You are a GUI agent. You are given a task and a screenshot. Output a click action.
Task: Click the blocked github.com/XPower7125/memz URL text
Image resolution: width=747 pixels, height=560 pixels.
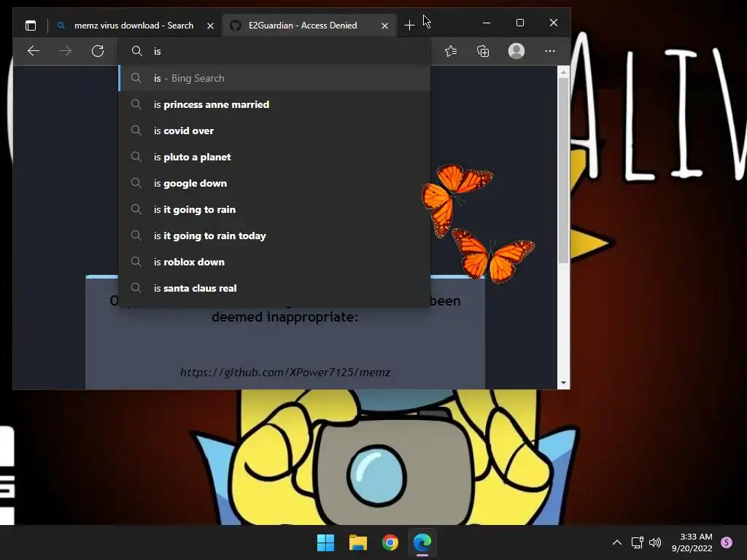coord(285,373)
